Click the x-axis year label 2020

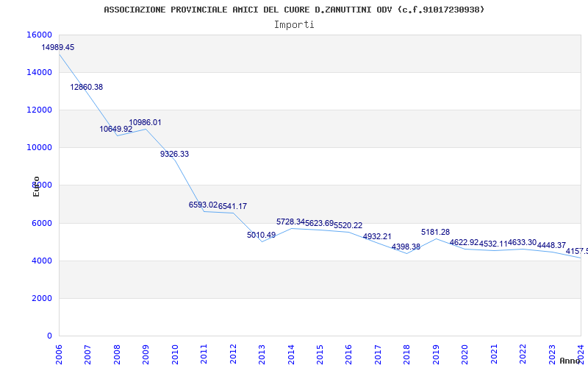pyautogui.click(x=465, y=355)
